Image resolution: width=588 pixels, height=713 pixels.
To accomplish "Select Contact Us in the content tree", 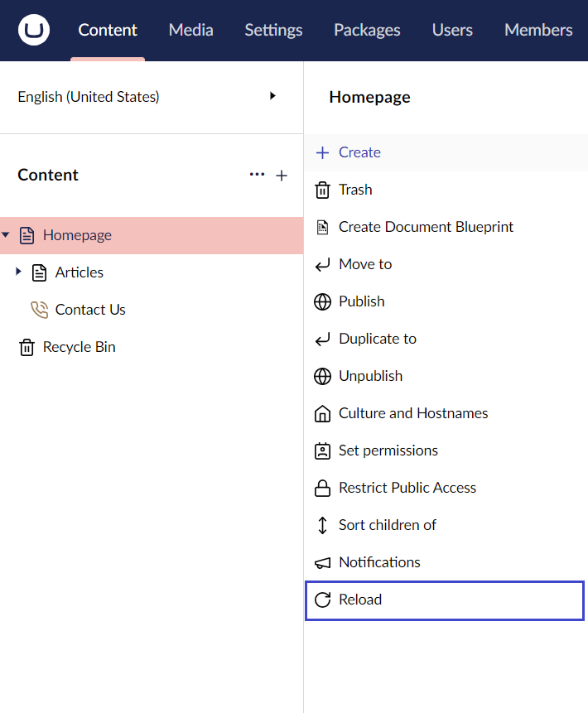I will [x=90, y=310].
